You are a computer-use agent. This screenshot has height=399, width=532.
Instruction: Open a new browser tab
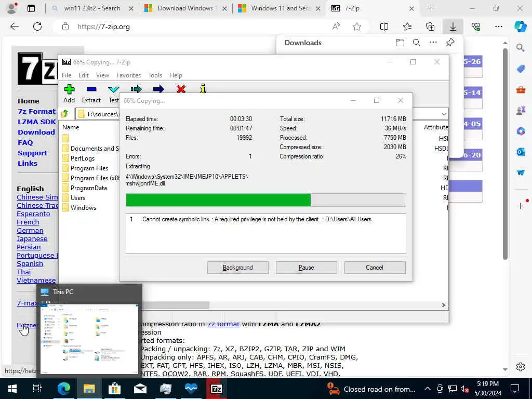tap(431, 8)
